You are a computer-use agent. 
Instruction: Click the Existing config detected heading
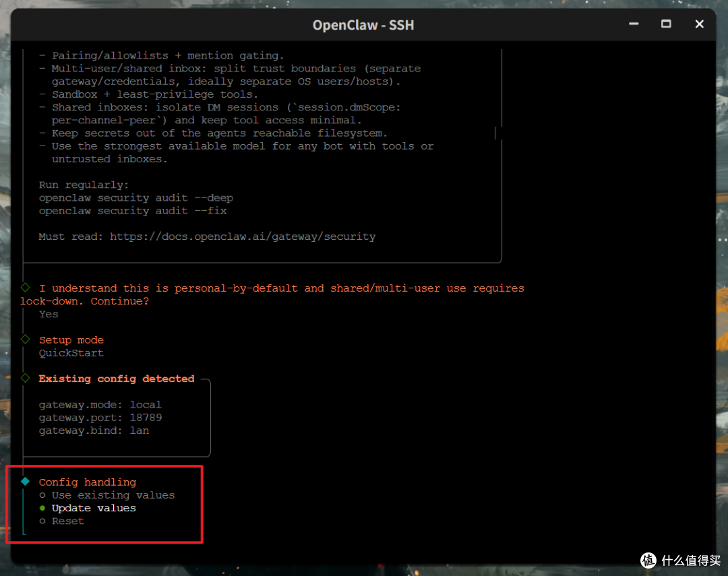(x=117, y=379)
